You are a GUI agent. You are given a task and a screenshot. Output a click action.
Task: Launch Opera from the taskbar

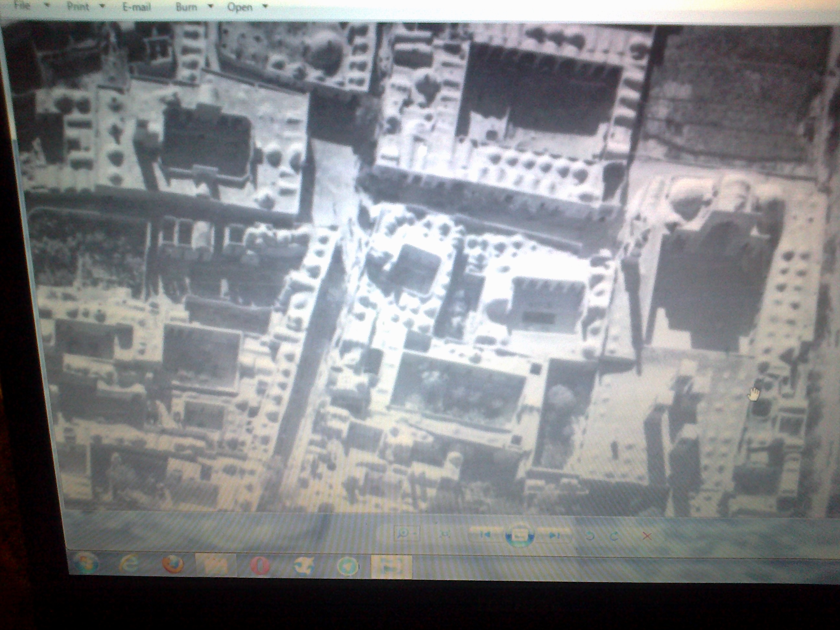coord(260,566)
